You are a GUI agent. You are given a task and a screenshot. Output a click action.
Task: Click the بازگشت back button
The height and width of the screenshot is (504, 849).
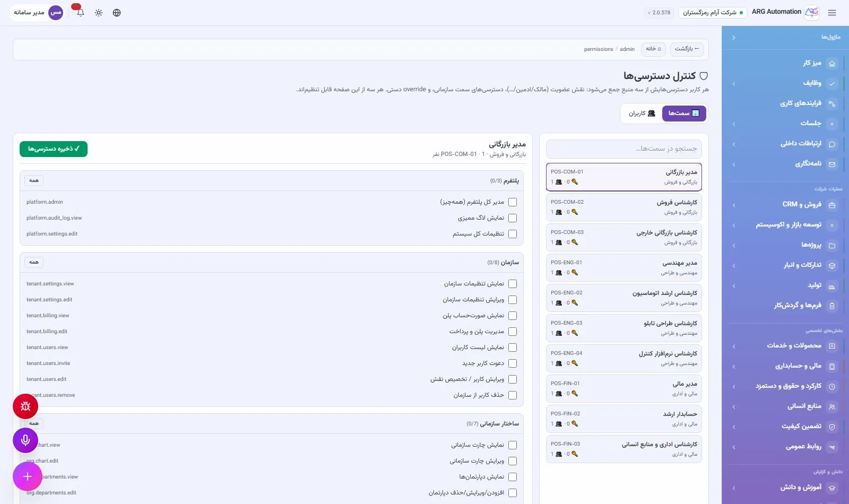pyautogui.click(x=687, y=49)
